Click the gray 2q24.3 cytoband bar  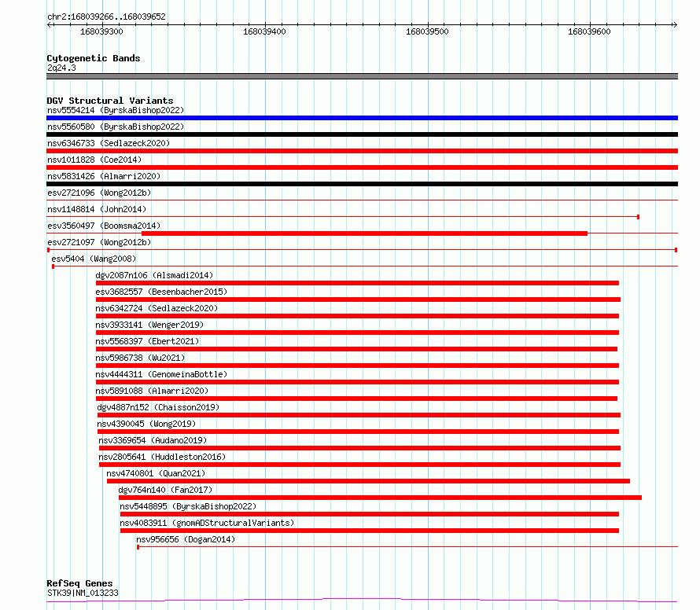(362, 76)
